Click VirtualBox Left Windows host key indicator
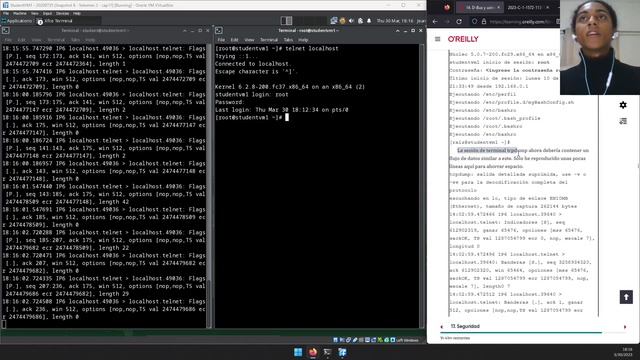Image resolution: width=640 pixels, height=360 pixels. 407,340
